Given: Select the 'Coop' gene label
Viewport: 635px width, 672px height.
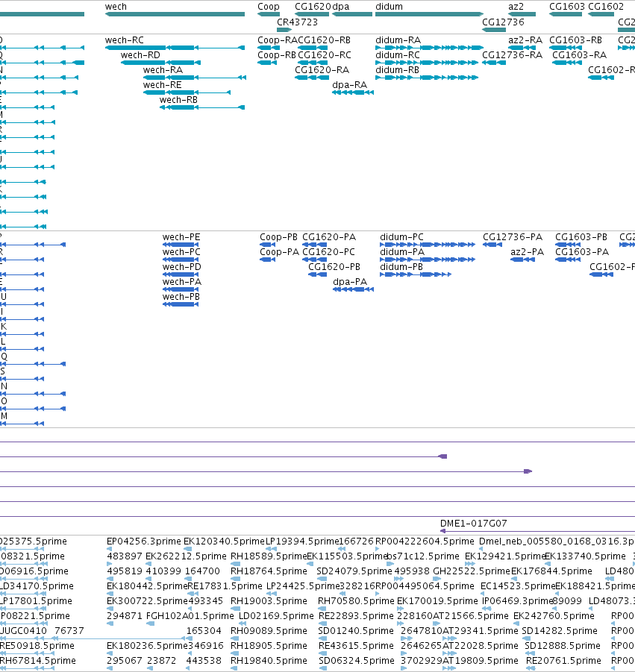Looking at the screenshot, I should [269, 7].
